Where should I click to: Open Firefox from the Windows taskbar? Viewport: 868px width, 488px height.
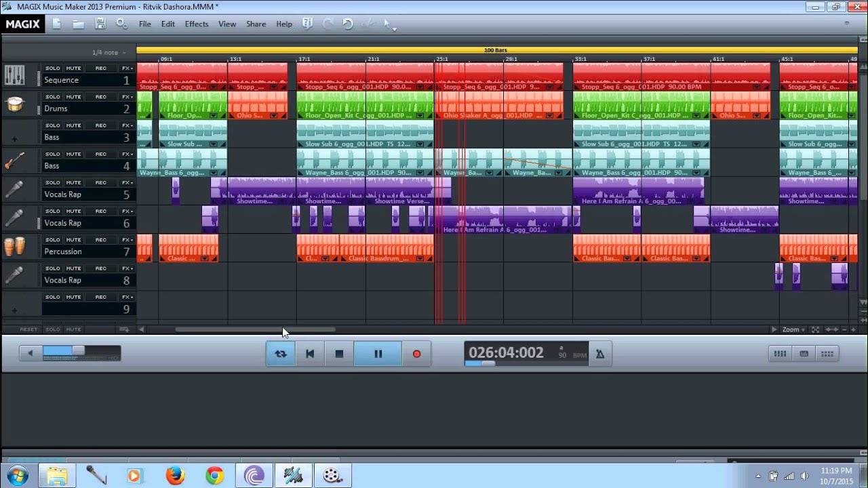[175, 476]
